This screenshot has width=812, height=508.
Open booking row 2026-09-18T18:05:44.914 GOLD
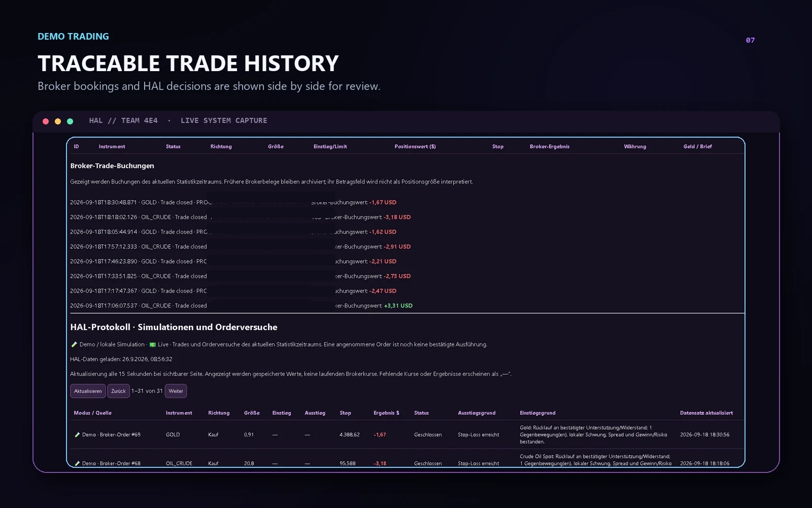pyautogui.click(x=233, y=232)
